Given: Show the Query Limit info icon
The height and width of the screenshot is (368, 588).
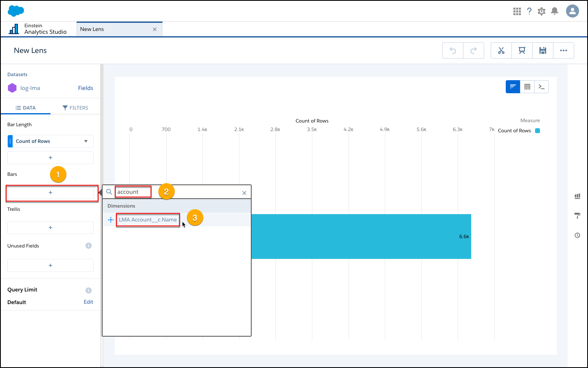Looking at the screenshot, I should pyautogui.click(x=88, y=290).
